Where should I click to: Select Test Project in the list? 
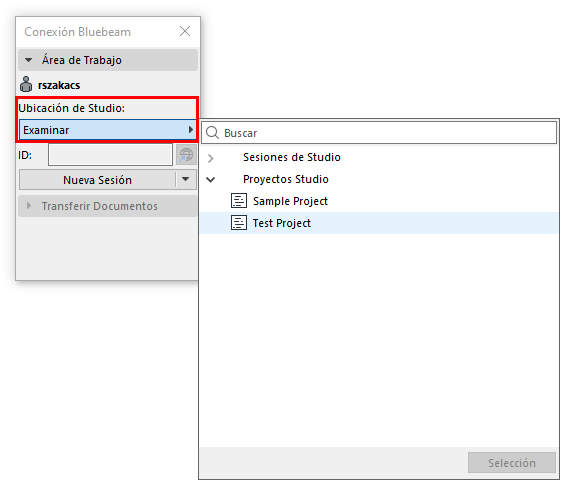[x=379, y=223]
